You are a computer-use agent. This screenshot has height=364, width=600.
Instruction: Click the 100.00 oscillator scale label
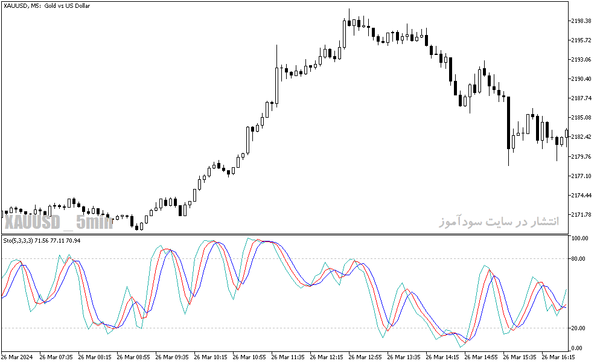[579, 238]
